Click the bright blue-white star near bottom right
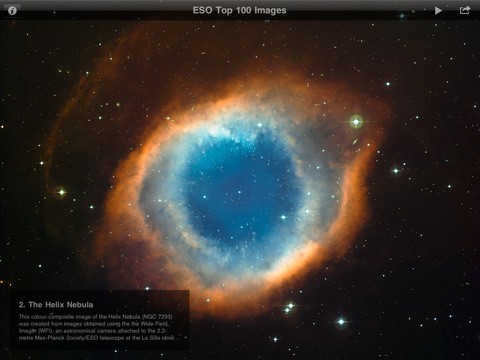480x360 pixels. point(341,322)
